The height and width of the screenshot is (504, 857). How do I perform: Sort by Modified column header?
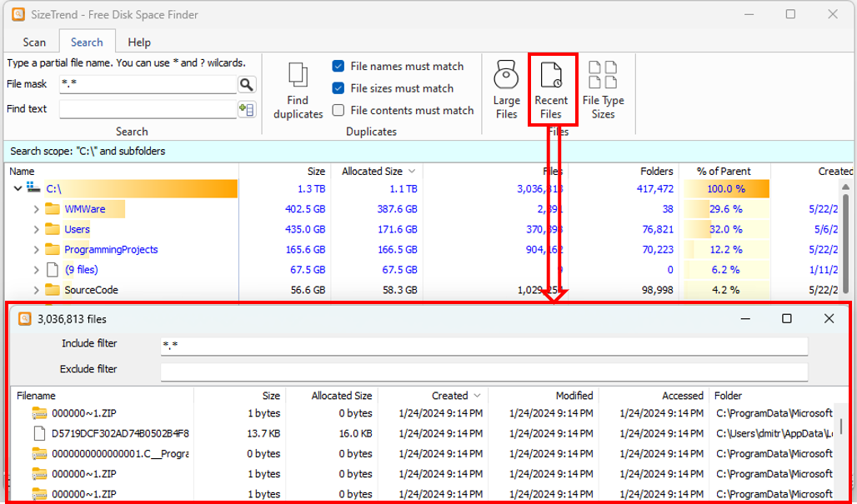(574, 396)
